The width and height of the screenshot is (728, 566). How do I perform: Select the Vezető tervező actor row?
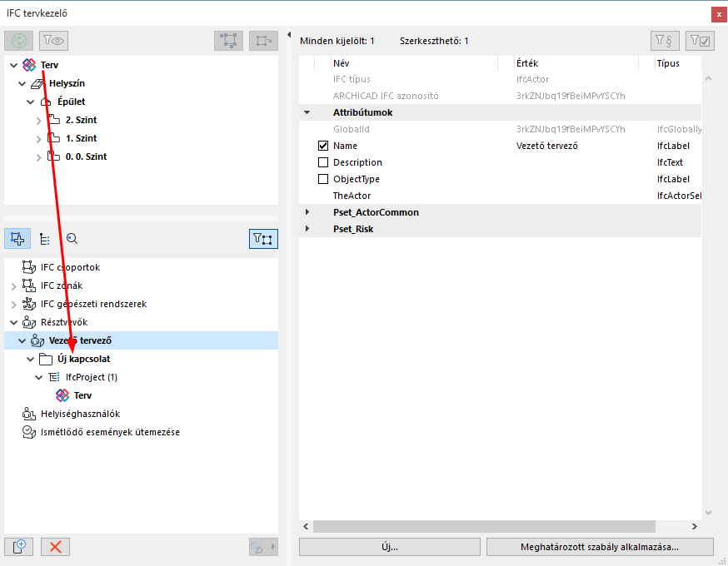(x=141, y=340)
